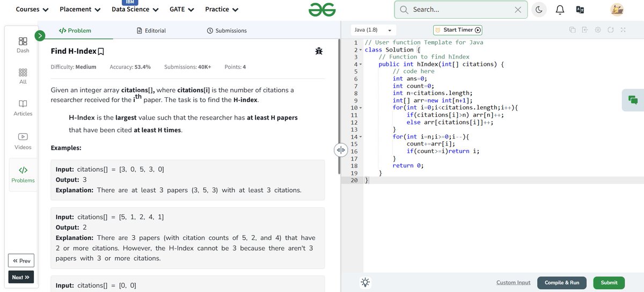
Task: Open All in the left sidebar
Action: (23, 76)
